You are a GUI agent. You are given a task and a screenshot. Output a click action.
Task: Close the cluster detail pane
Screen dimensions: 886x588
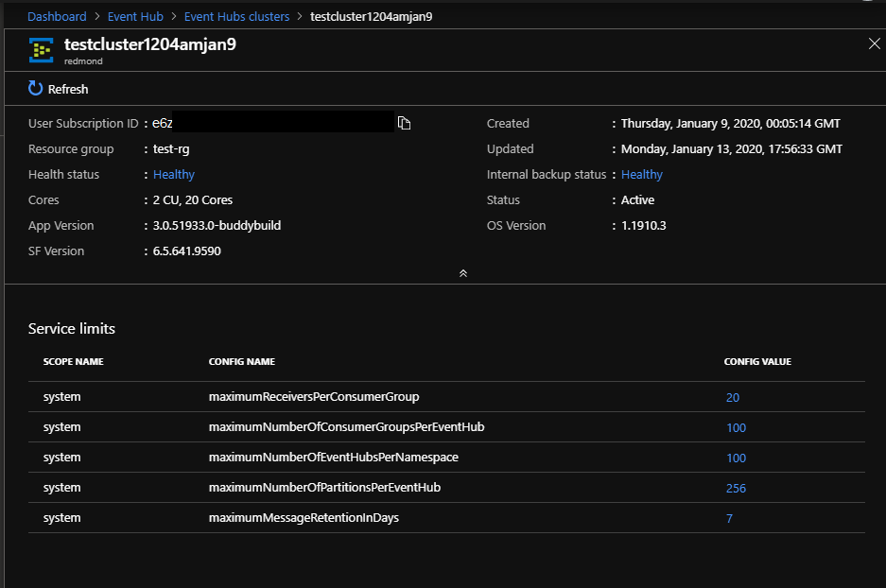[x=874, y=43]
